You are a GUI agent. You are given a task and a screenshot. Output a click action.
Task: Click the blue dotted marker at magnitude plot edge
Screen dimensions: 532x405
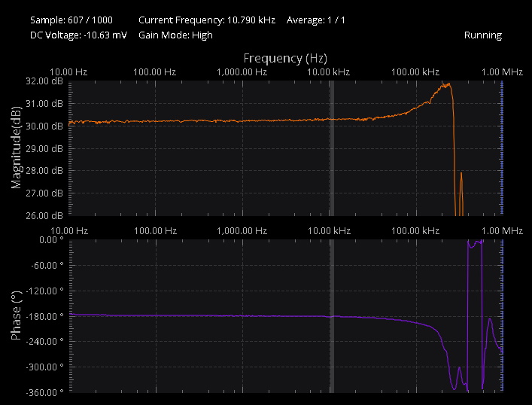coord(502,148)
